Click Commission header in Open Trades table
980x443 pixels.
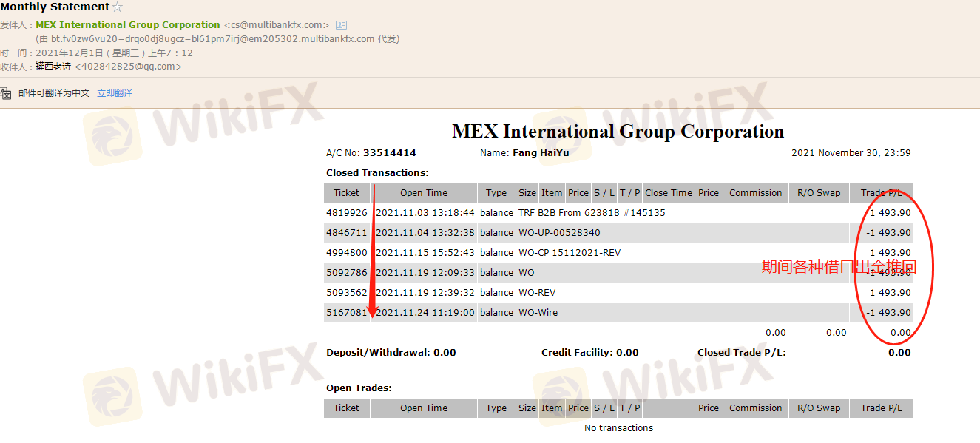pos(755,408)
